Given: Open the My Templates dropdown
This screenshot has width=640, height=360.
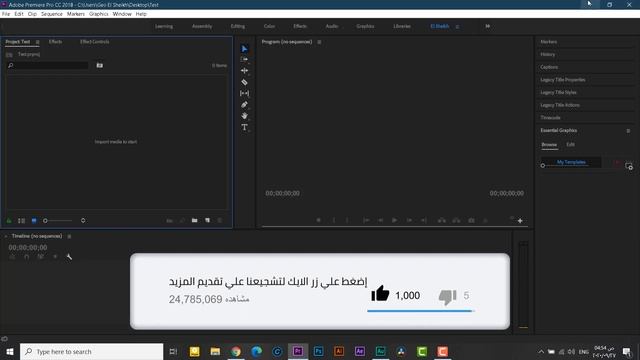Looking at the screenshot, I should coord(571,162).
